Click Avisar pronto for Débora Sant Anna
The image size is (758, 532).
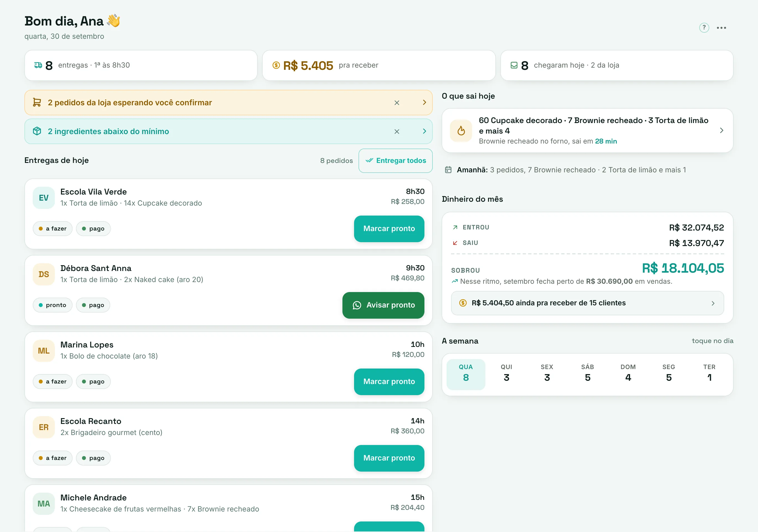point(383,305)
